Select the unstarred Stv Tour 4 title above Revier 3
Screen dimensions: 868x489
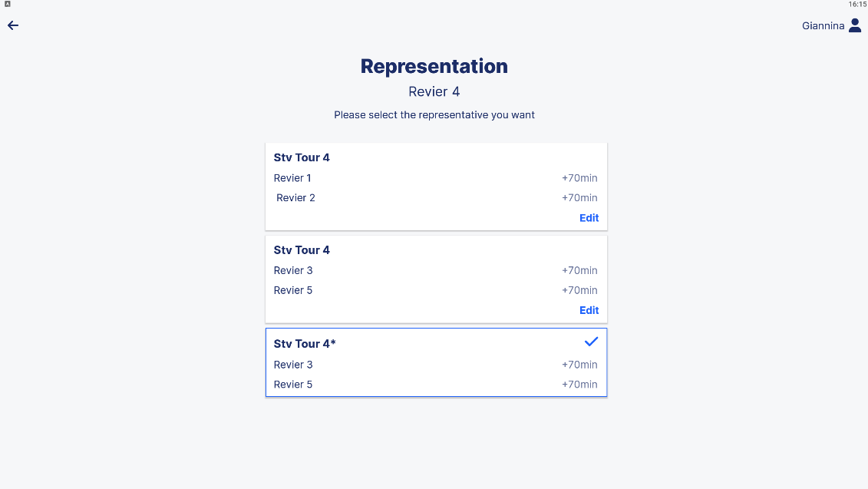coord(302,250)
